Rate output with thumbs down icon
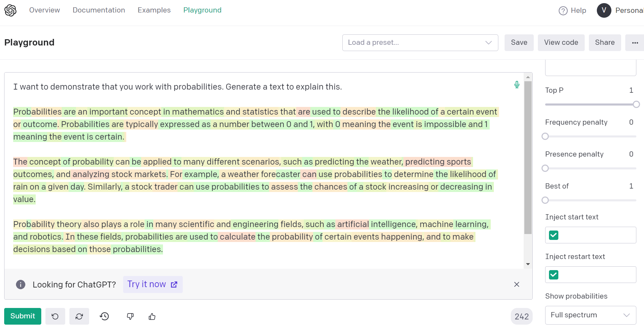This screenshot has width=644, height=334. pos(130,316)
